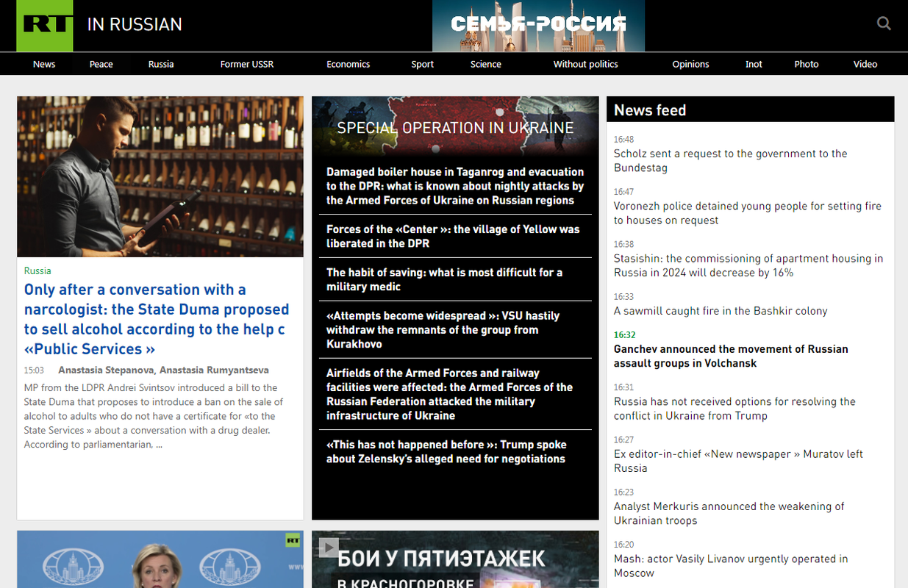Click the green Russia category label

(x=37, y=270)
